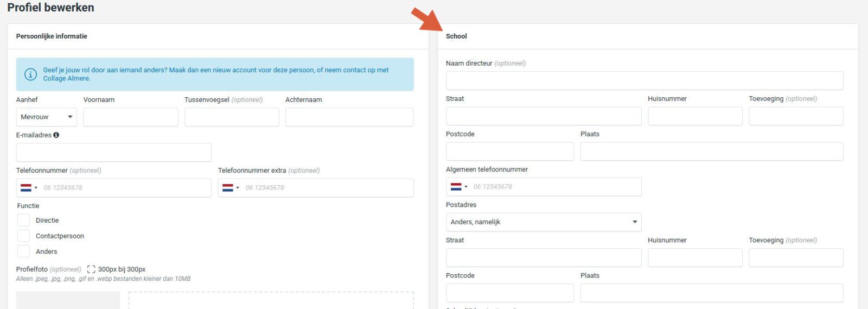Click the Voornaam input field

131,117
